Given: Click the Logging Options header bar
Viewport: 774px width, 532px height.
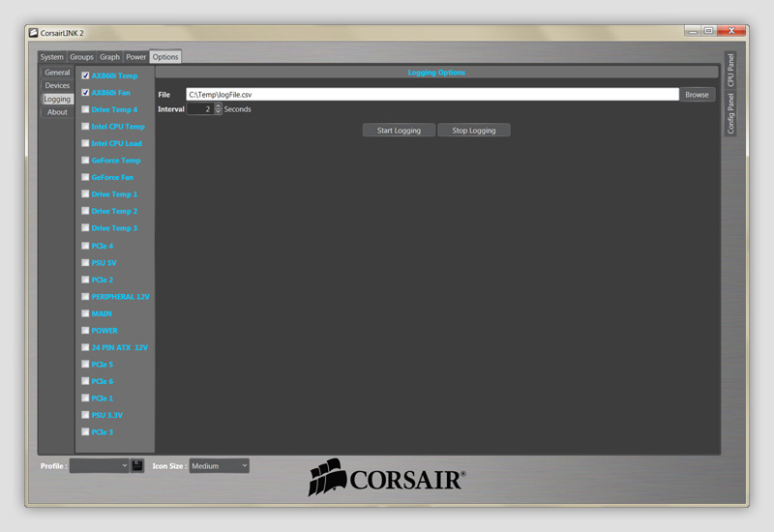Looking at the screenshot, I should pyautogui.click(x=436, y=72).
